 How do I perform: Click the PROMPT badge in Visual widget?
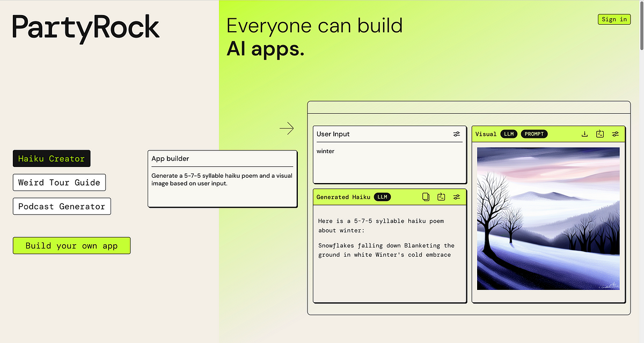point(534,134)
